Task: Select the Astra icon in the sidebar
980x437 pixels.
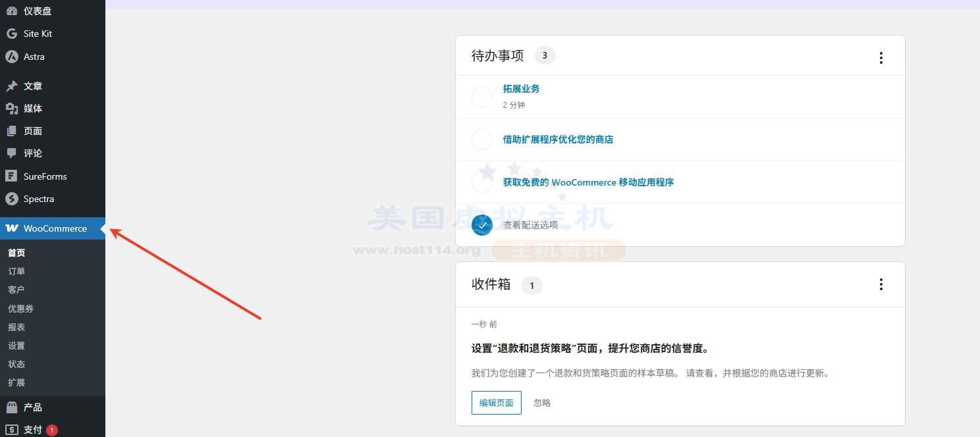Action: click(11, 57)
